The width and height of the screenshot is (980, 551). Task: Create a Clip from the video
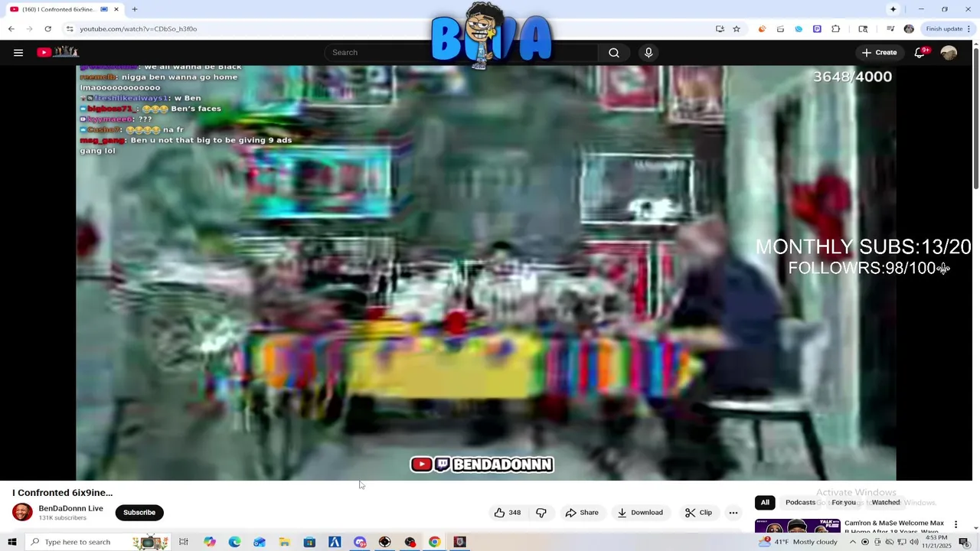click(x=698, y=513)
